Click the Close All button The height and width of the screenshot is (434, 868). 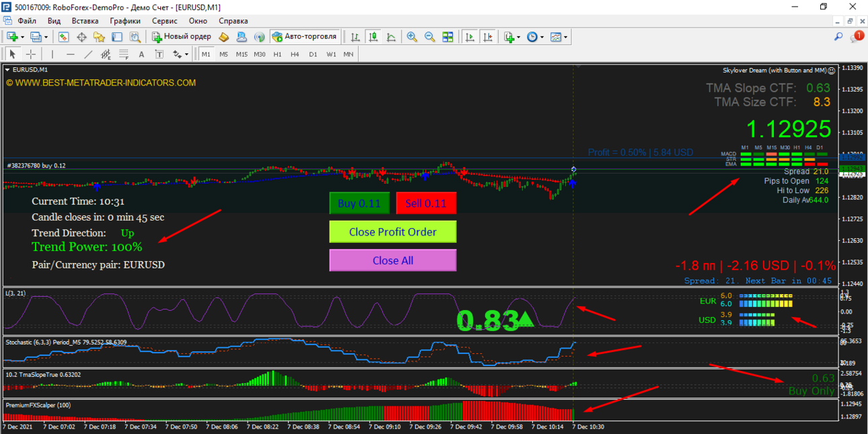(393, 260)
